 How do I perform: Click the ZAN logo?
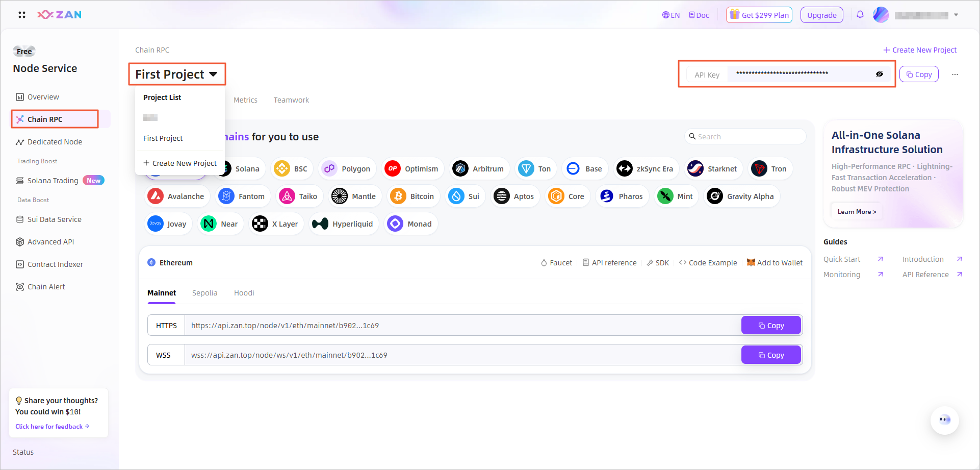pos(59,15)
